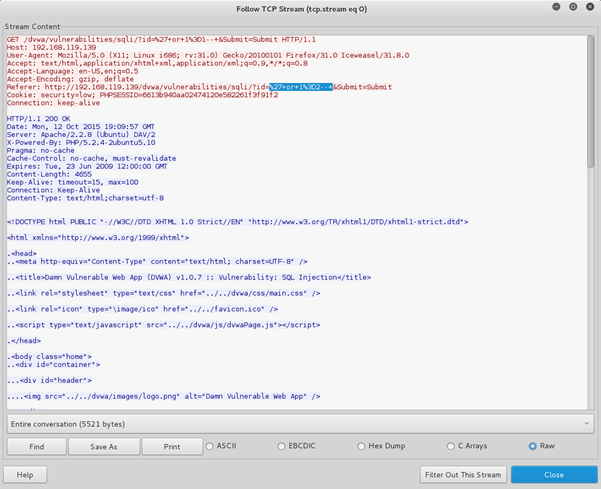Image resolution: width=601 pixels, height=489 pixels.
Task: Minimize the Follow TCP Stream window
Action: (x=556, y=8)
